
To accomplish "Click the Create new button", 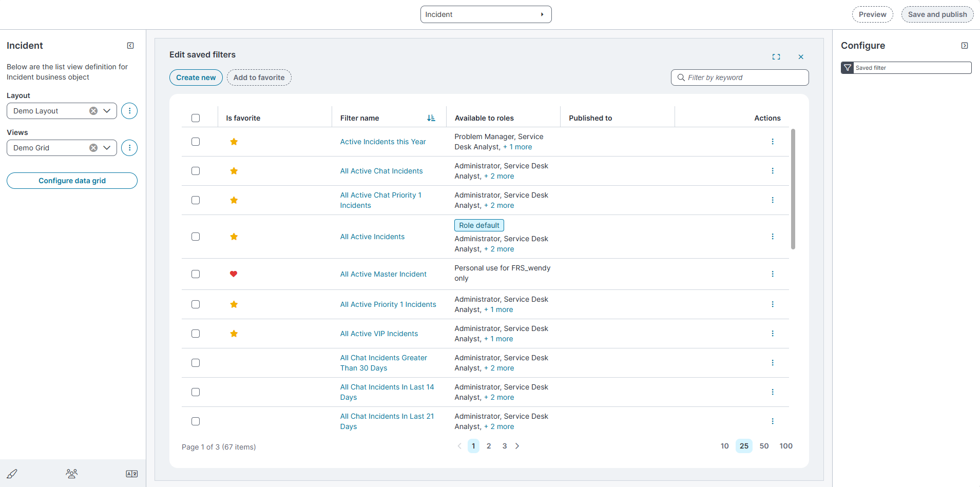I will point(196,77).
